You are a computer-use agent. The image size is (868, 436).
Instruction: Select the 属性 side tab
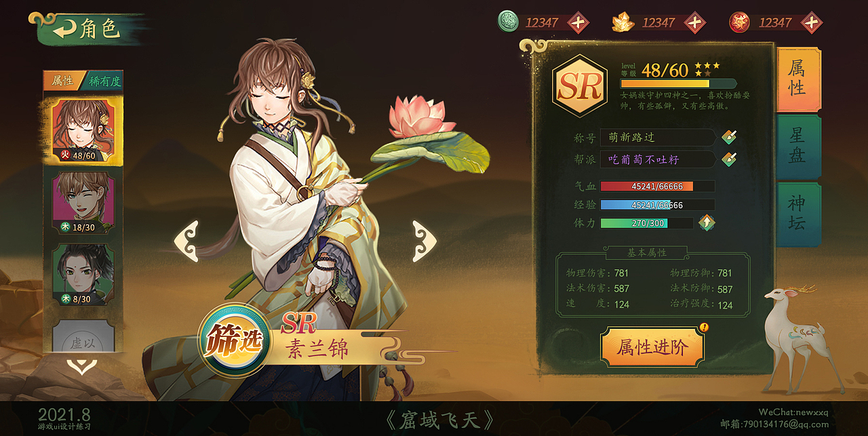[798, 79]
